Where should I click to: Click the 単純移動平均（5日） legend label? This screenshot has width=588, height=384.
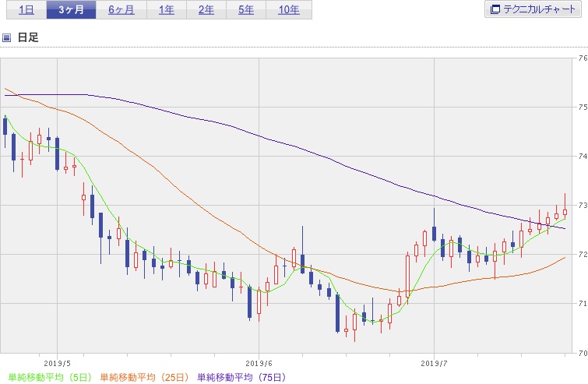coord(50,377)
